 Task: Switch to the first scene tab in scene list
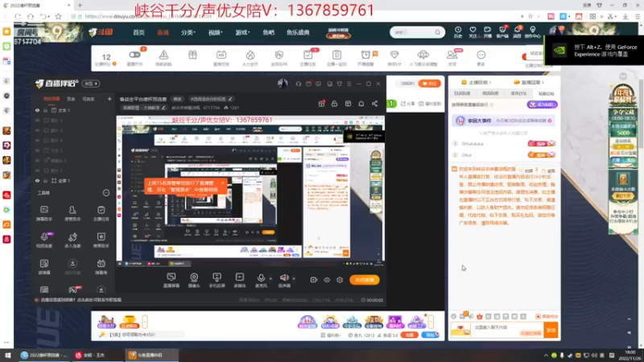(52, 99)
